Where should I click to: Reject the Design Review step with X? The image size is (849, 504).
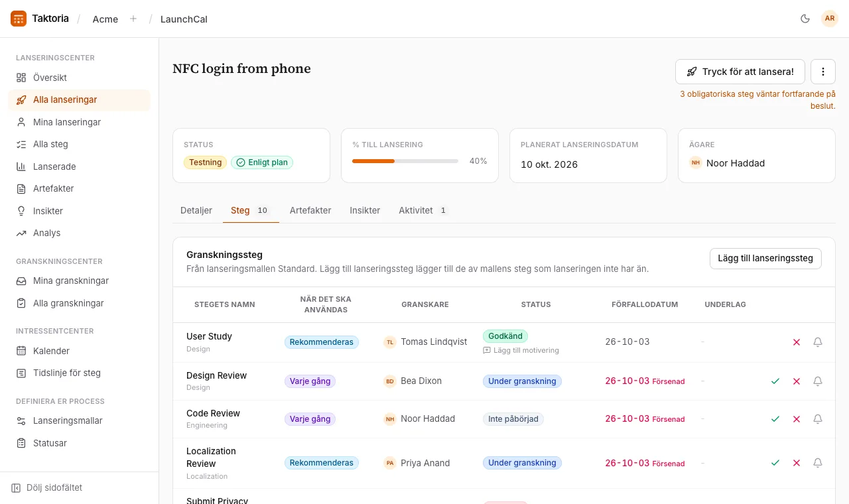point(797,381)
